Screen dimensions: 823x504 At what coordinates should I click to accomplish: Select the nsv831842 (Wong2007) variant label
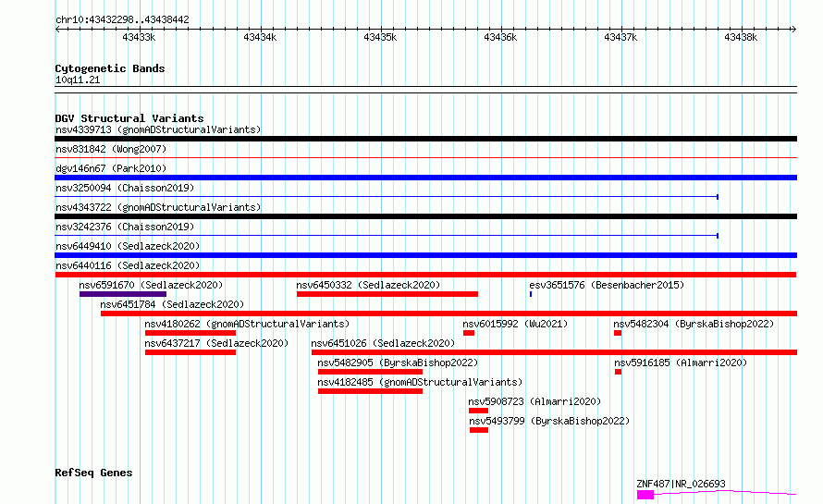coord(111,149)
